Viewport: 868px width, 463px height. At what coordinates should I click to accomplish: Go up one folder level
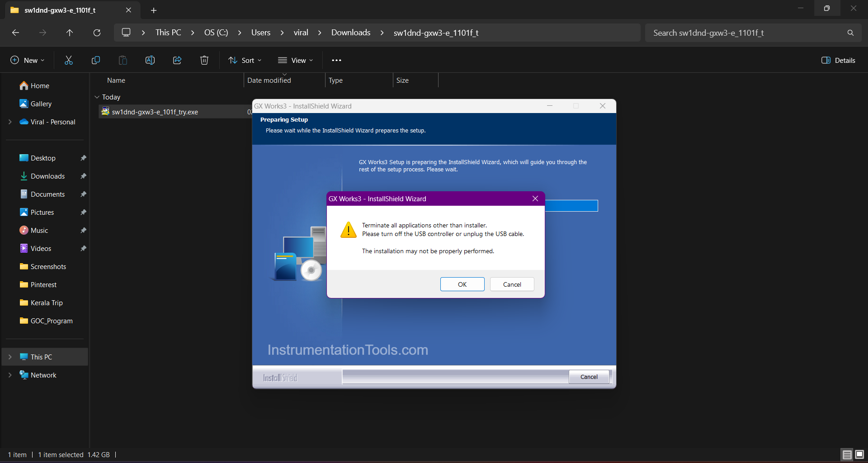coord(70,33)
